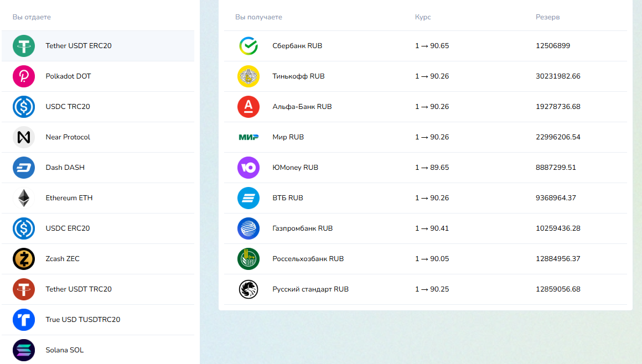Click the Zcash ZEC icon

pos(24,259)
